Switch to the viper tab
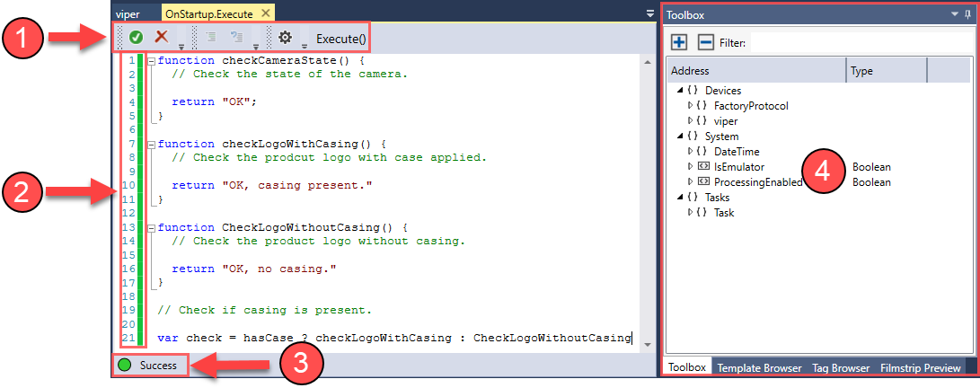This screenshot has width=980, height=388. pos(128,14)
